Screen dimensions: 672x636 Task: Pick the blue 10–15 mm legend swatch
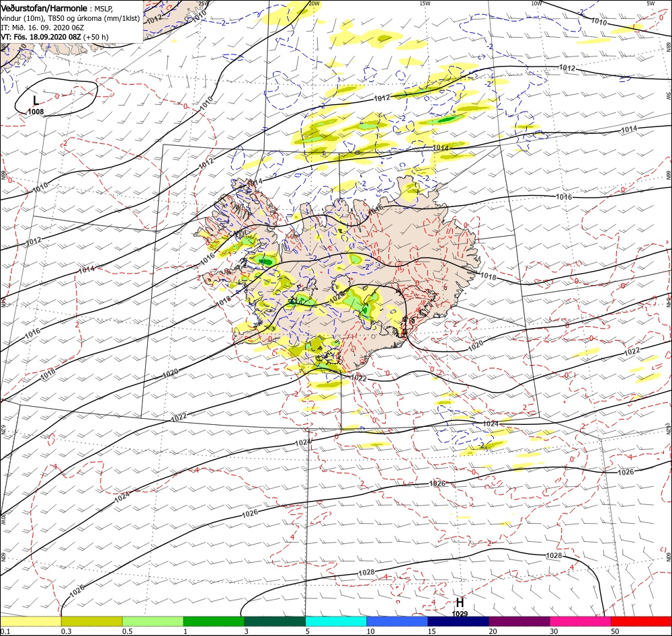[x=397, y=621]
